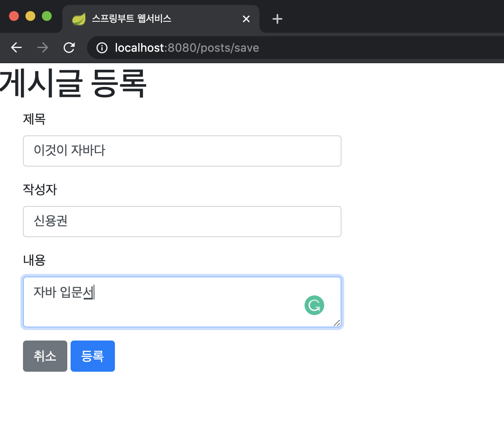Click the green macOS window button
The width and height of the screenshot is (504, 439).
tap(47, 16)
